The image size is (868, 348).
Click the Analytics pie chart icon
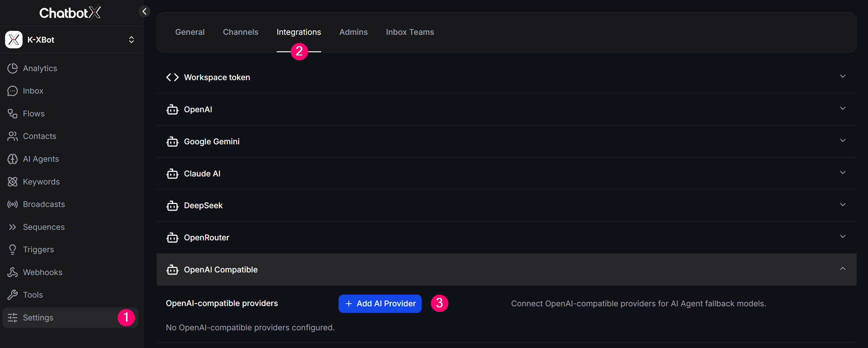tap(13, 68)
